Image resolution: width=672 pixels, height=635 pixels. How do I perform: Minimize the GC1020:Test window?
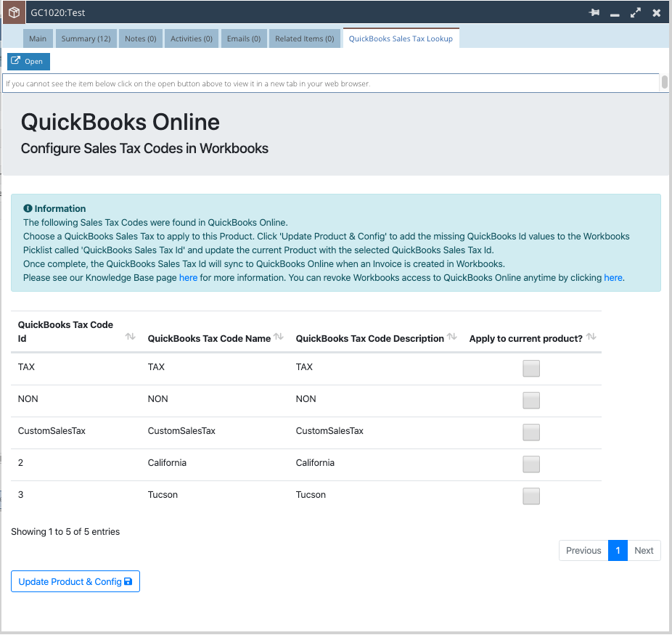(615, 14)
